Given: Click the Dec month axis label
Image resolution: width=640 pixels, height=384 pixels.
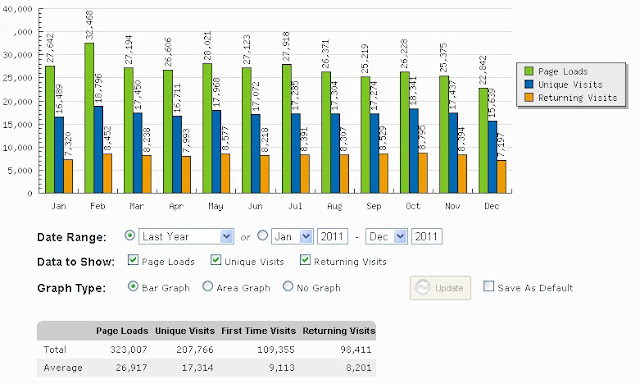Looking at the screenshot, I should tap(491, 206).
